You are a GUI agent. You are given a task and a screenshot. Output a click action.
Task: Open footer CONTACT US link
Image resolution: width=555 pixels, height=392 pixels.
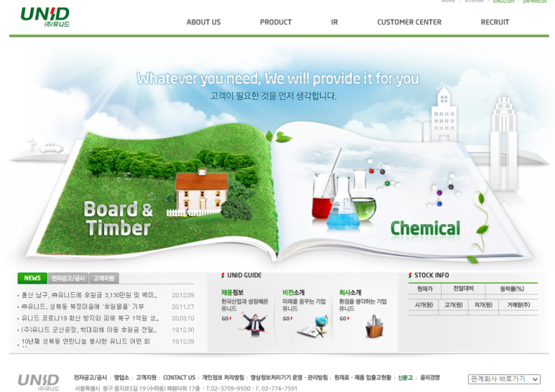179,378
